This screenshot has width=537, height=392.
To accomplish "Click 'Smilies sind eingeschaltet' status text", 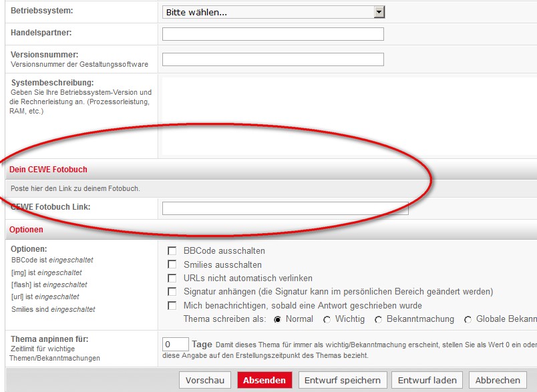I will 53,309.
